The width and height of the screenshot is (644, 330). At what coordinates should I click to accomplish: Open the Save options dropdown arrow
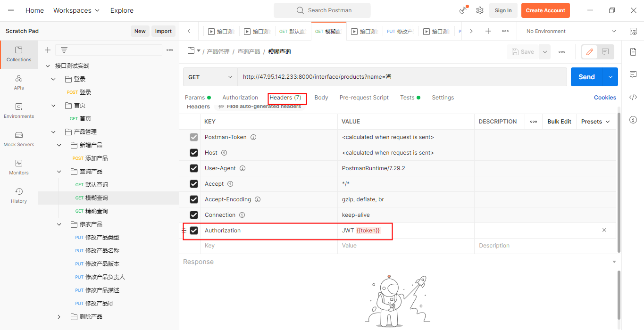[544, 52]
